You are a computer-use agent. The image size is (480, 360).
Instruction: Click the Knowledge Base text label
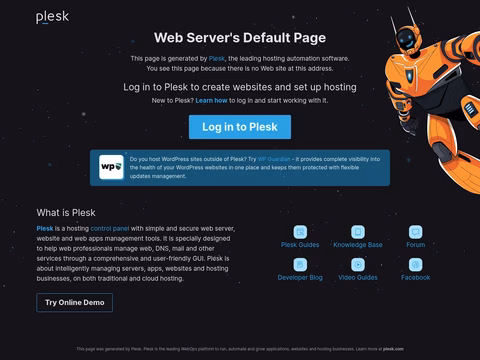(358, 245)
